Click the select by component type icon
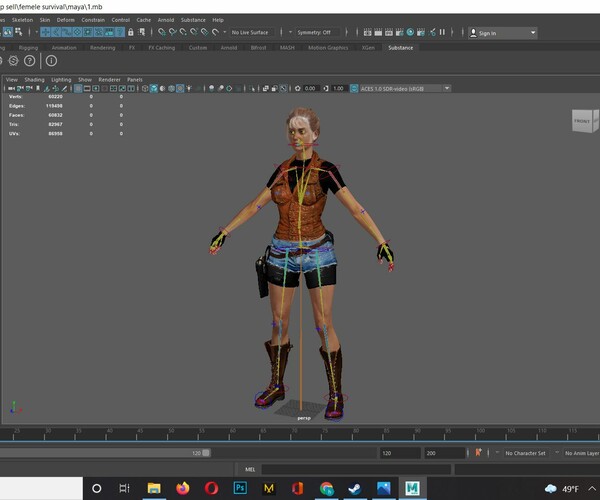Viewport: 600px width, 500px height. [x=18, y=33]
